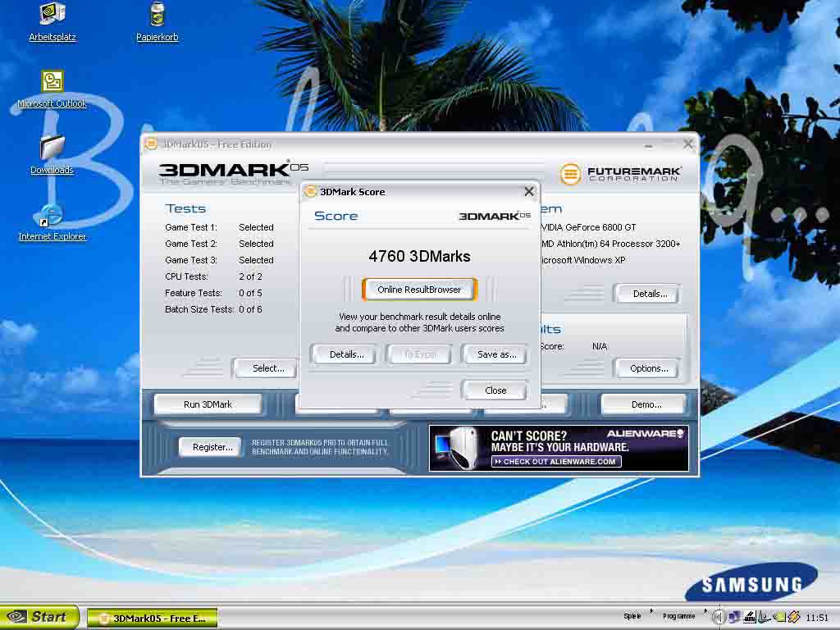Click the tray expand round handle

pos(718,617)
